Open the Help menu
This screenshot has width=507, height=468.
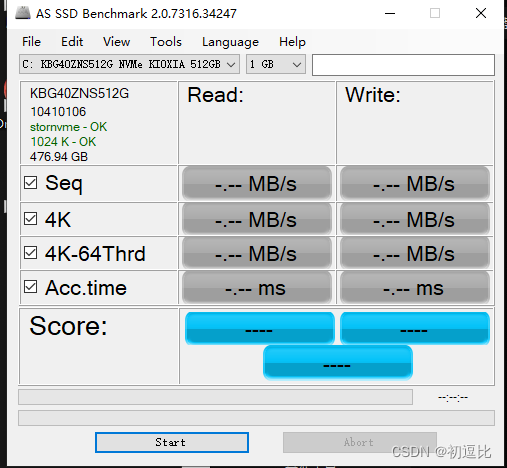coord(292,42)
